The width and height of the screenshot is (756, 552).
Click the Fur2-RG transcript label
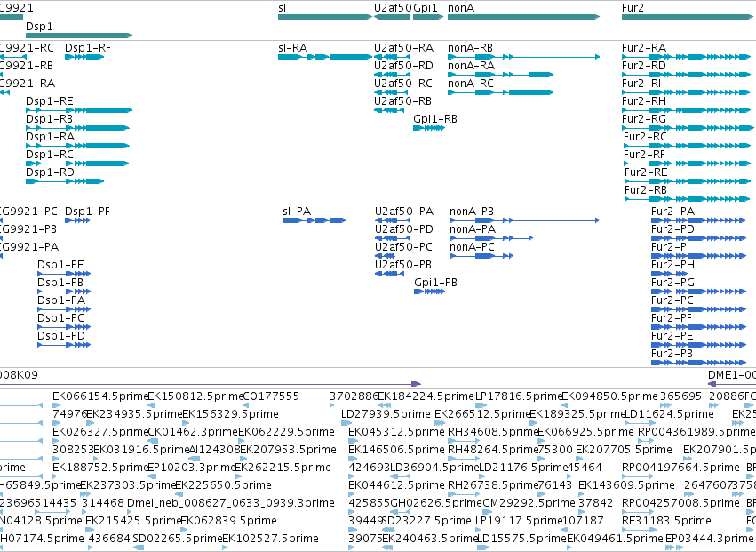644,119
